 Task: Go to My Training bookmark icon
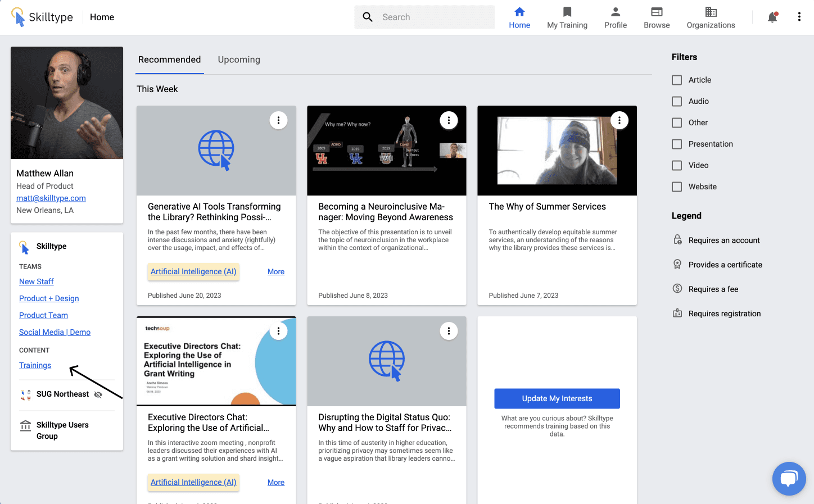pos(567,12)
